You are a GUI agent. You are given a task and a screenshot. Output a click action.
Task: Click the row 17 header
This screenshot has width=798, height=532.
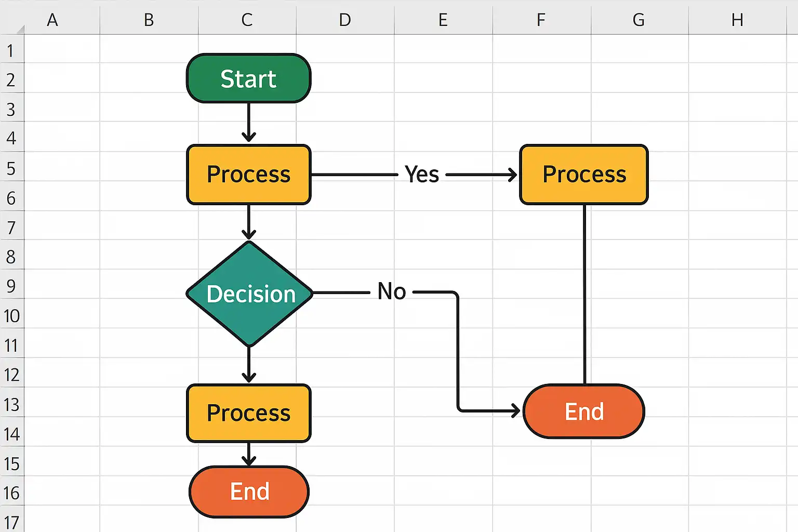click(x=10, y=522)
